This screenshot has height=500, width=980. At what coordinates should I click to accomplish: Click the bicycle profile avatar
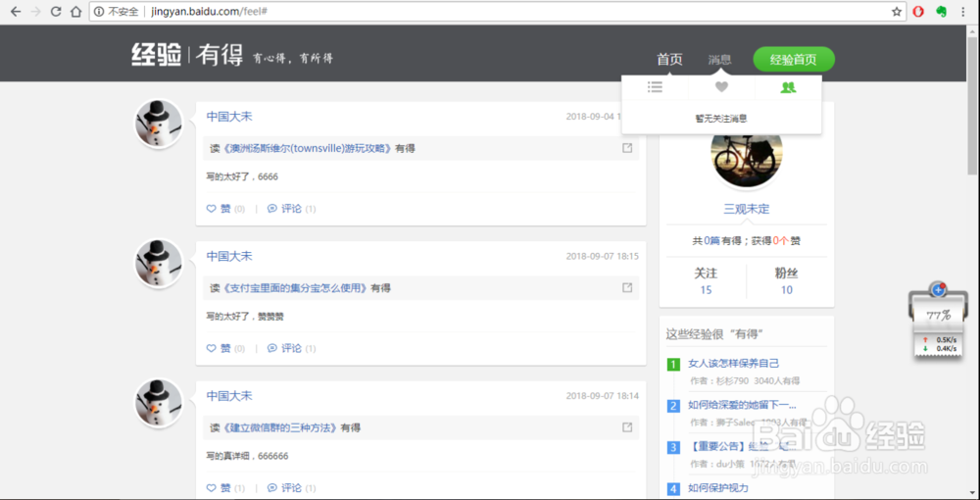coord(747,157)
